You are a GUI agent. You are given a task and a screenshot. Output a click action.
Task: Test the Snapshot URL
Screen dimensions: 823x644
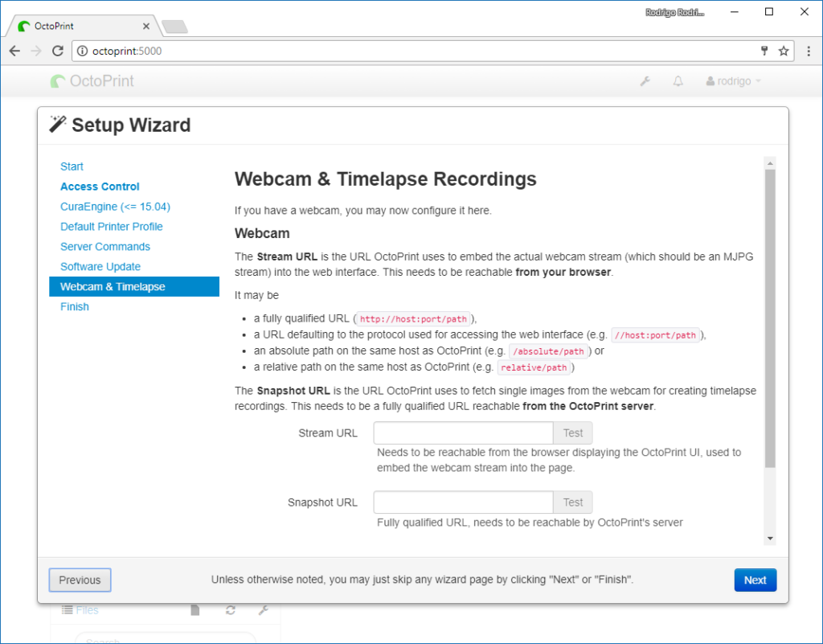pyautogui.click(x=572, y=502)
